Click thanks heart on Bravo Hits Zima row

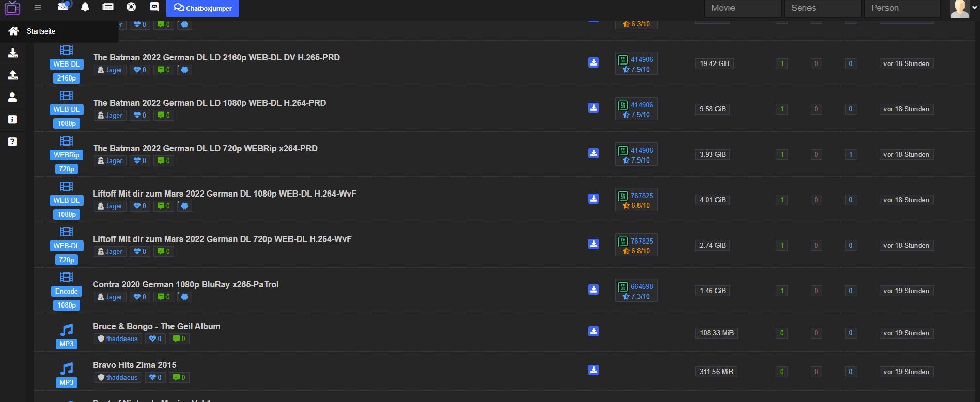tap(155, 377)
